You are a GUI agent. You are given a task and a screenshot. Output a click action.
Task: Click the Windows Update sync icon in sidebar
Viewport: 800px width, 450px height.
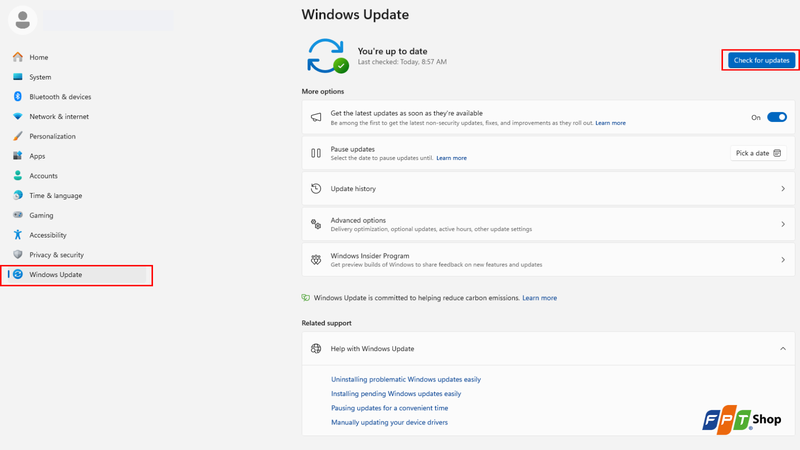pos(18,274)
